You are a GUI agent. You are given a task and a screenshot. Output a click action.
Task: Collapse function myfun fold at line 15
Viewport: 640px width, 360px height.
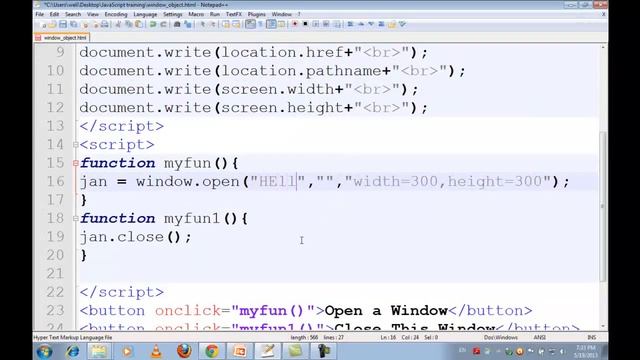tap(76, 163)
